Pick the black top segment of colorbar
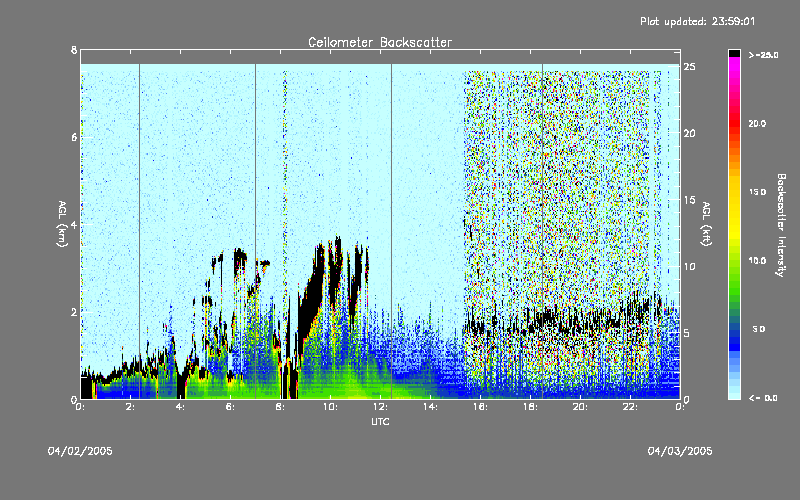The height and width of the screenshot is (500, 800). point(734,53)
